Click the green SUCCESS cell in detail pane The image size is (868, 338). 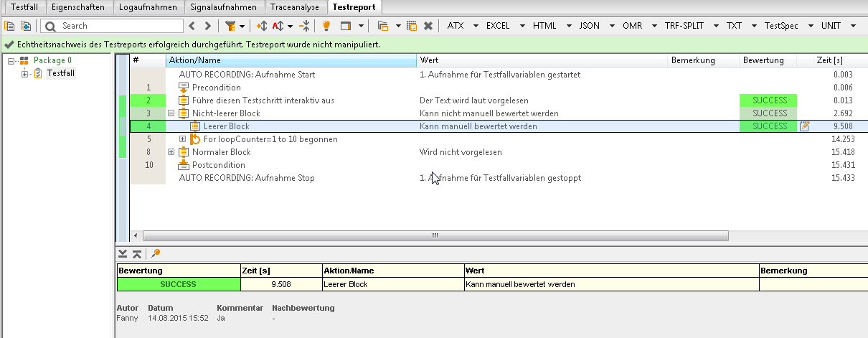click(x=178, y=284)
